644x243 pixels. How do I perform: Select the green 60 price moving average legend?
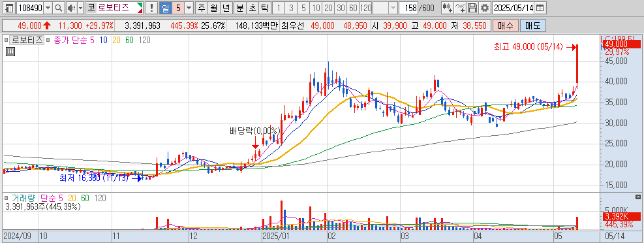point(129,40)
